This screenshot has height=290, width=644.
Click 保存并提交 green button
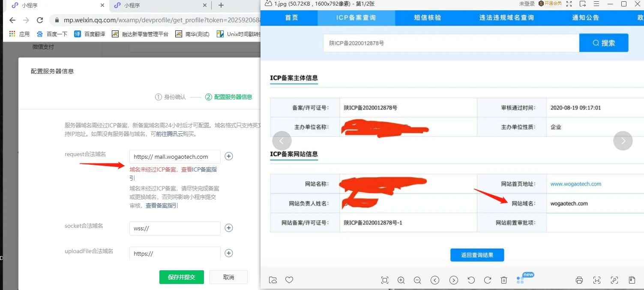[x=181, y=277]
